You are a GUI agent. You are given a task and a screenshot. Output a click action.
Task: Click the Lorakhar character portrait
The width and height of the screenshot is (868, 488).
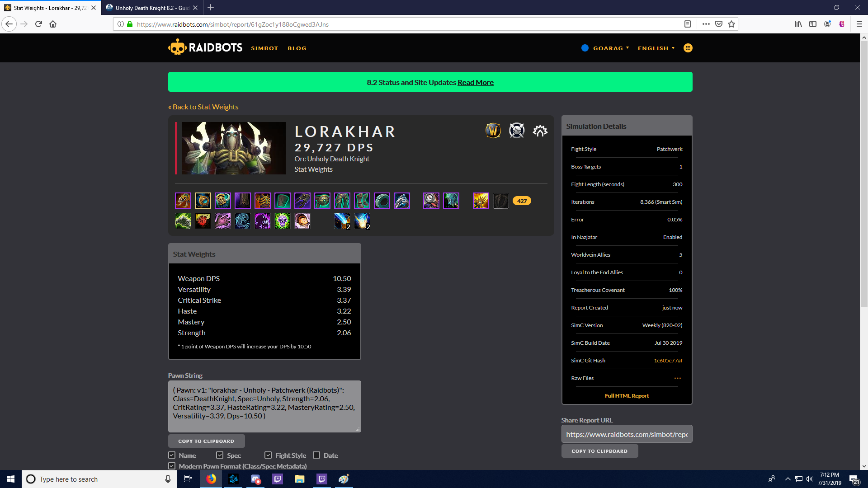[x=233, y=148]
